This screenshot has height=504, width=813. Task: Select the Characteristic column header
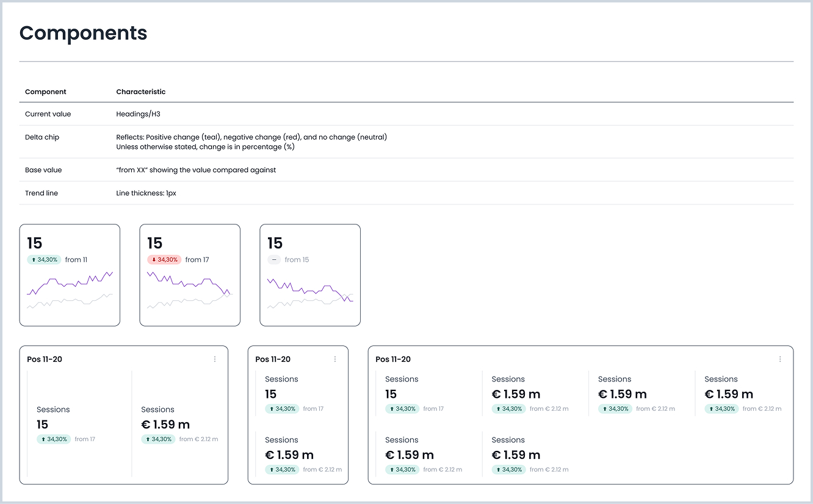click(141, 92)
